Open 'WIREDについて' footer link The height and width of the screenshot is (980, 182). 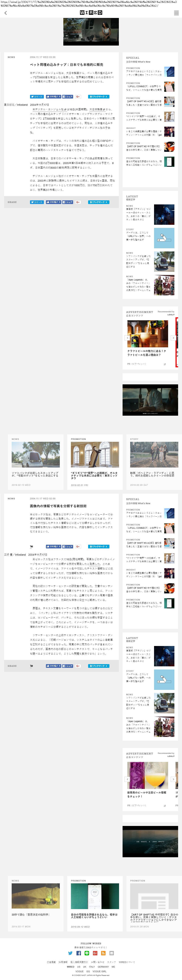[x=127, y=962]
